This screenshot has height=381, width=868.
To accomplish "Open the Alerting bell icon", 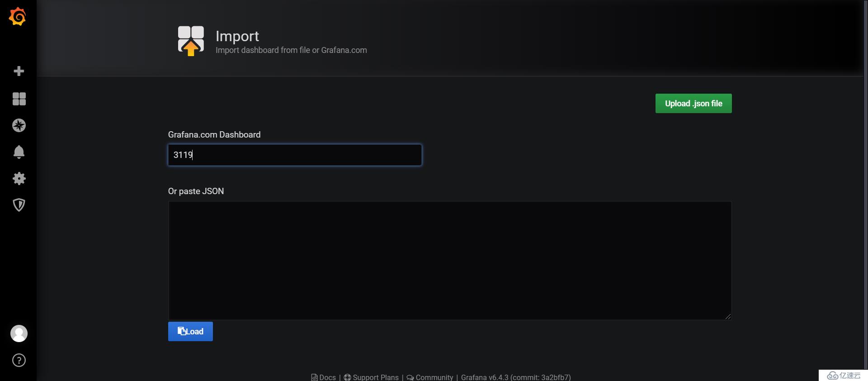I will coord(19,152).
